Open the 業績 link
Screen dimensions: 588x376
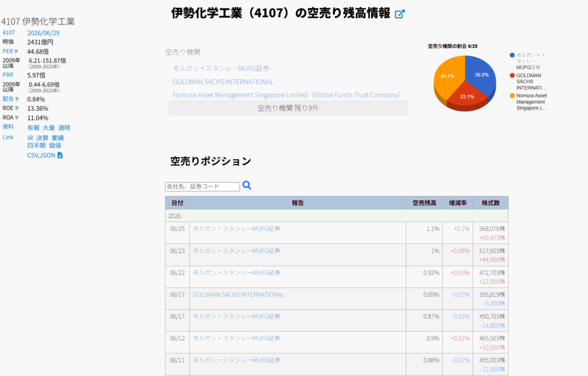point(58,138)
